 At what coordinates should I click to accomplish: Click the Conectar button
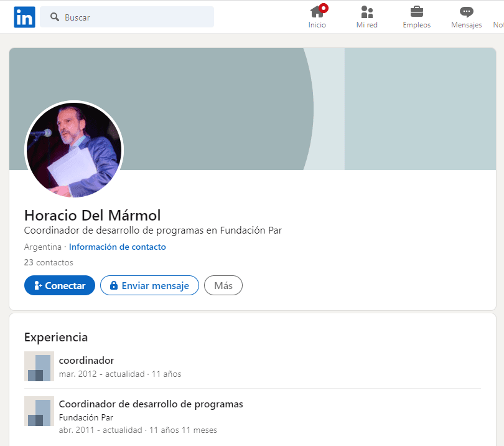click(59, 285)
